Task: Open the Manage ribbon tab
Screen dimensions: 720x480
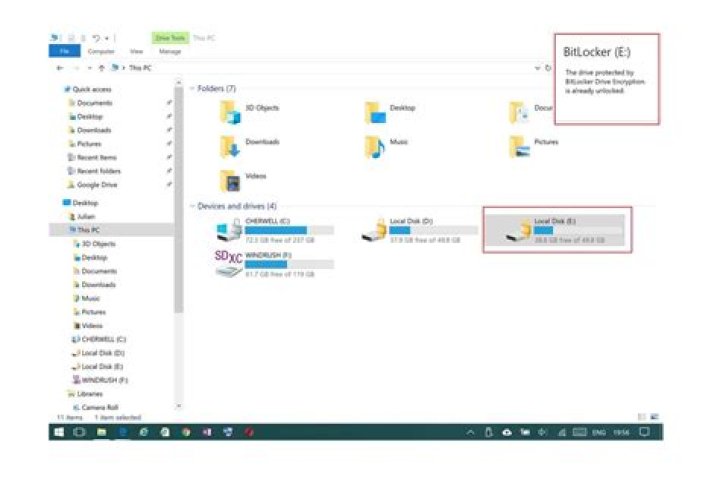Action: [x=170, y=51]
